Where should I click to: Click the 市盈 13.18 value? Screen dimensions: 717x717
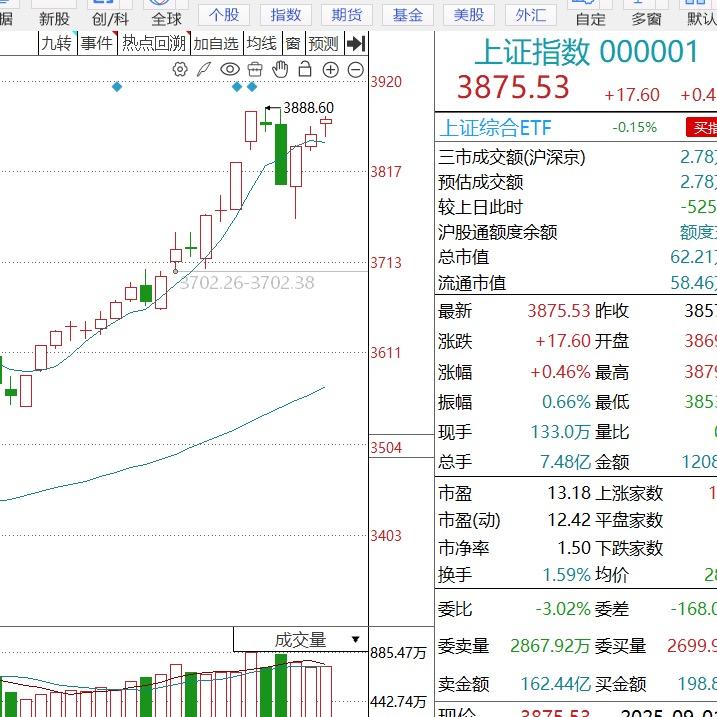tap(569, 493)
